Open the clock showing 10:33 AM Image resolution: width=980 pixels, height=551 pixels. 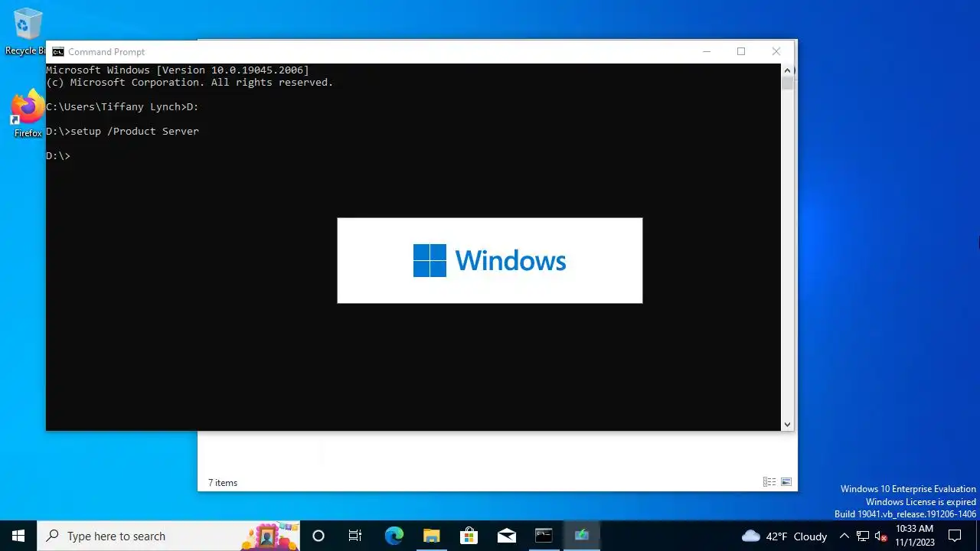(915, 536)
